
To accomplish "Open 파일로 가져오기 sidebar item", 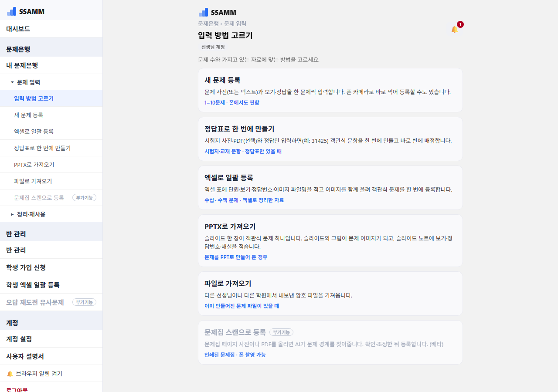I will coord(51,181).
